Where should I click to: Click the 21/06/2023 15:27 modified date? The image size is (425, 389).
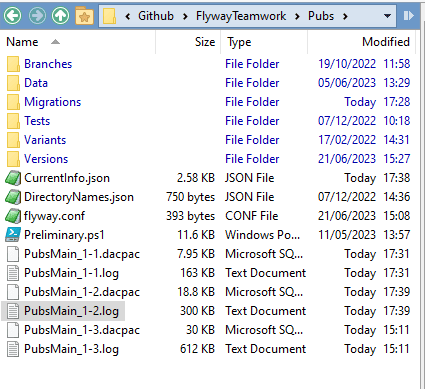(x=364, y=159)
